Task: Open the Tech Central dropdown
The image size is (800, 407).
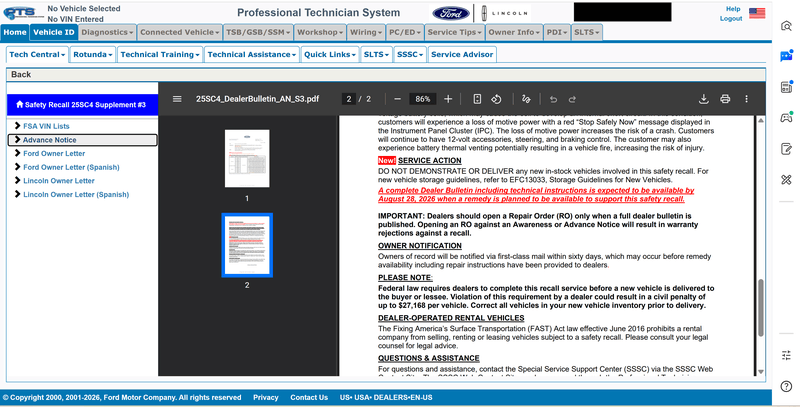Action: click(x=37, y=55)
